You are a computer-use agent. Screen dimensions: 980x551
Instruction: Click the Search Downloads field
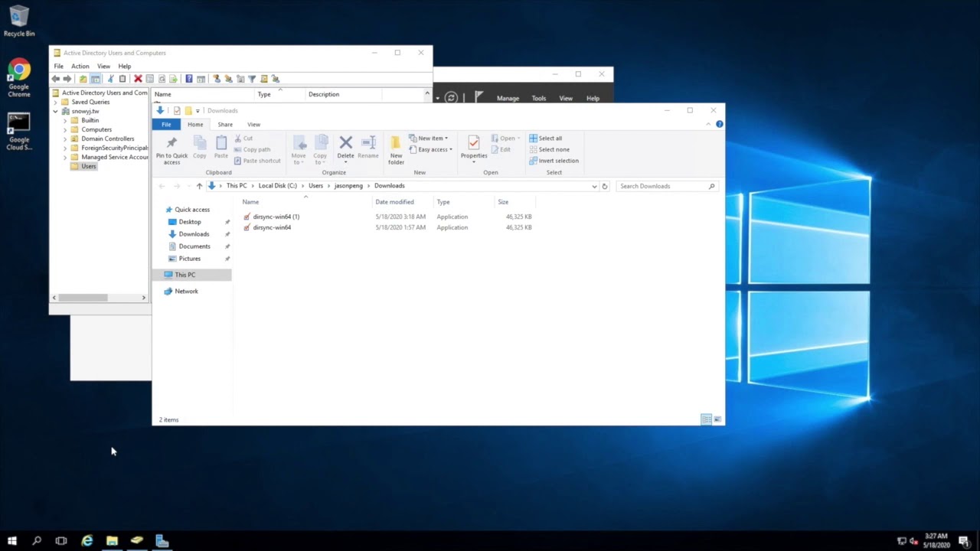(x=666, y=186)
